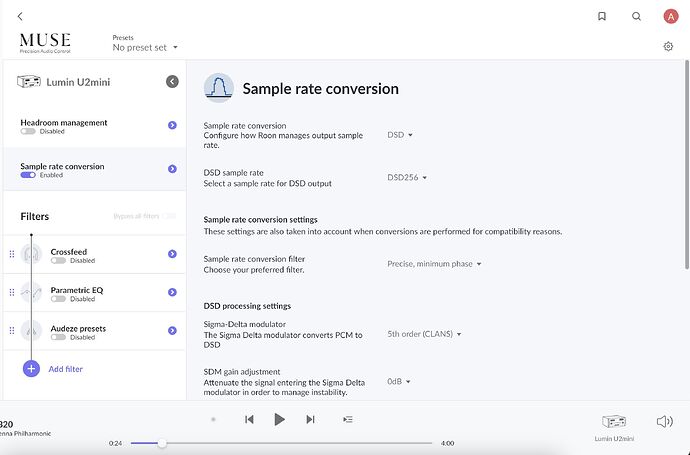Open the Presets dropdown
The image size is (690, 455).
[145, 47]
